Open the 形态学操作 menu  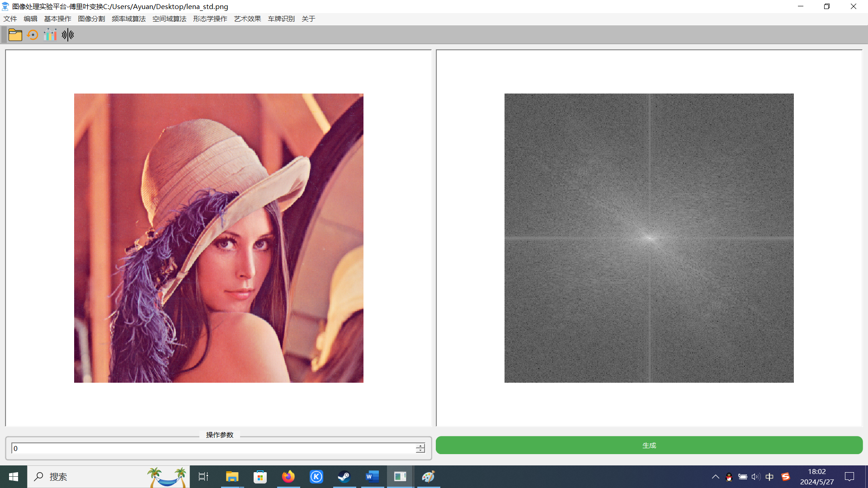[x=210, y=19]
